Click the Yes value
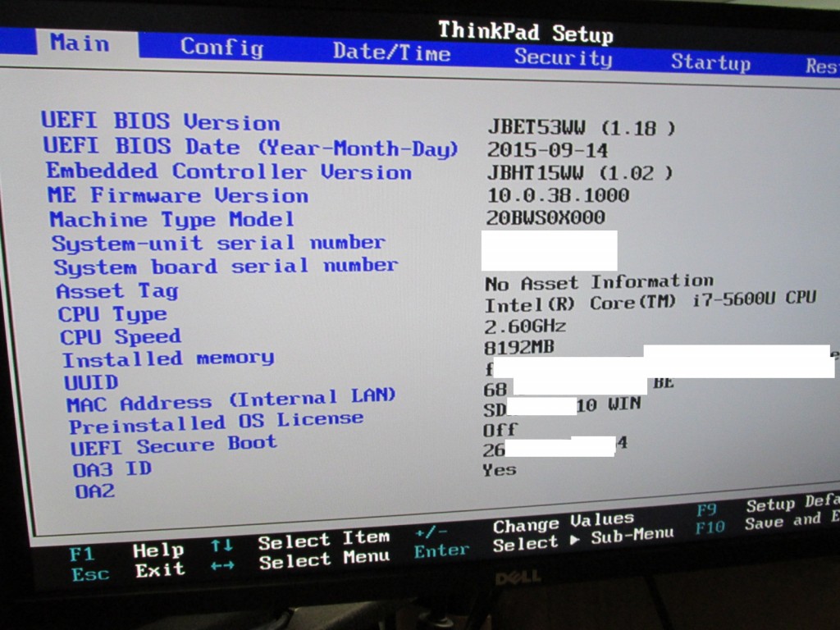840x630 pixels. [x=500, y=470]
